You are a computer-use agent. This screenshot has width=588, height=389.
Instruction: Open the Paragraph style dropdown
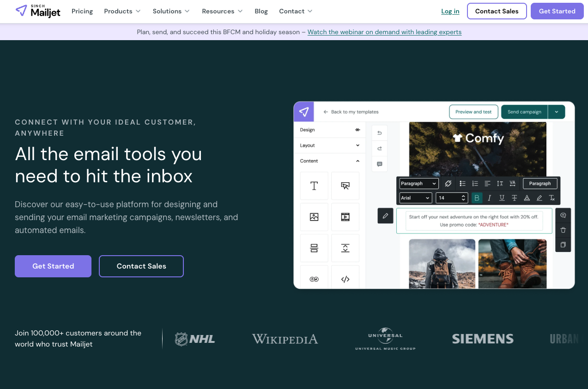pos(418,183)
